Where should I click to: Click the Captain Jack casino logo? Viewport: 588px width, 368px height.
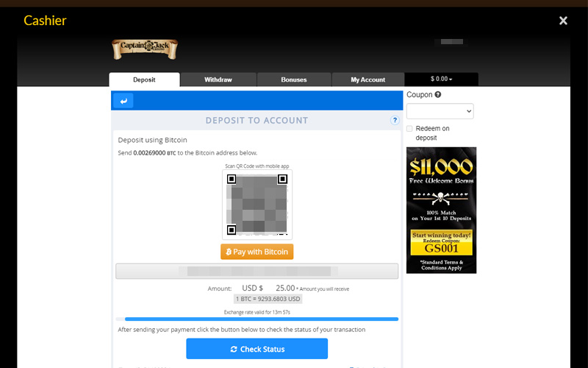coord(145,49)
